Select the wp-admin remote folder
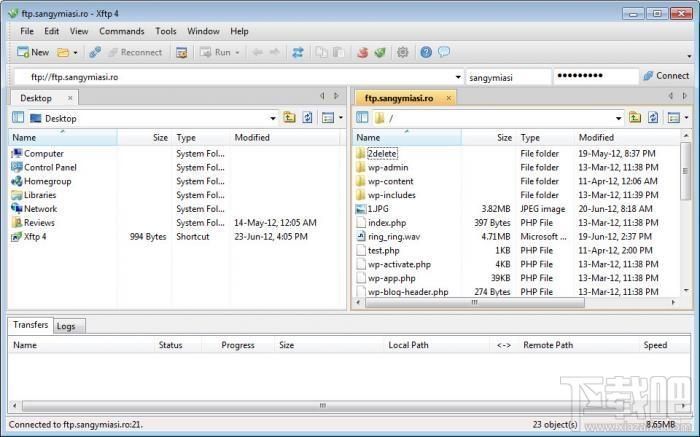Viewport: 700px width, 437px height. 388,167
